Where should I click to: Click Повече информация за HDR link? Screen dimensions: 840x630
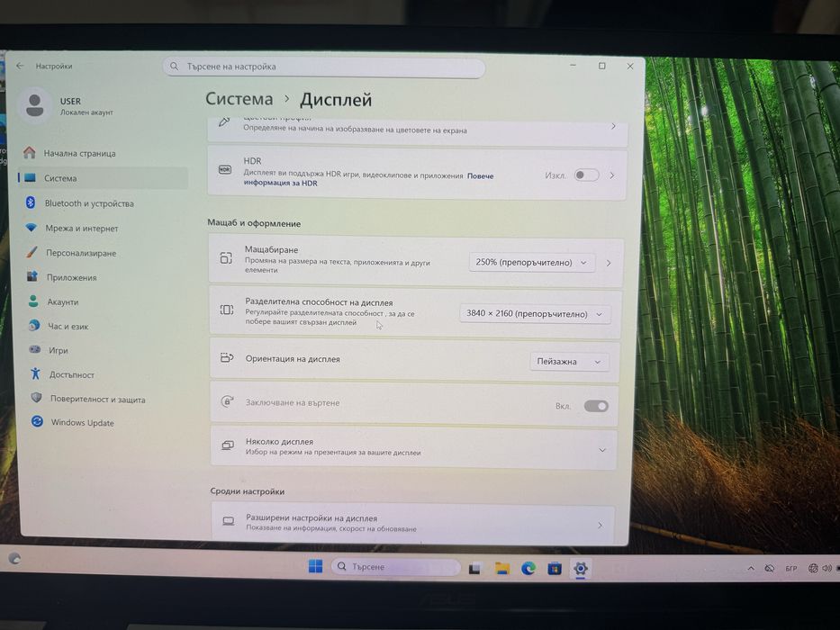point(368,179)
